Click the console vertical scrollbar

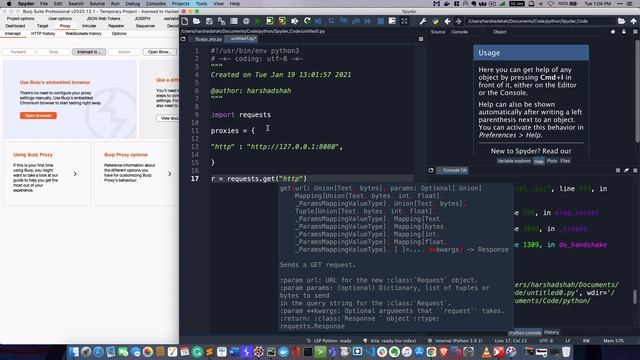tap(635, 297)
